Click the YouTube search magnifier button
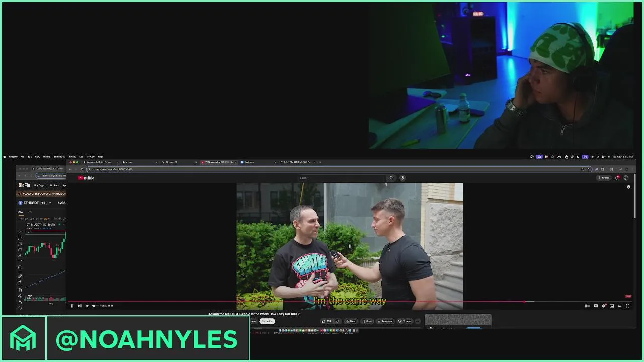 (x=391, y=178)
